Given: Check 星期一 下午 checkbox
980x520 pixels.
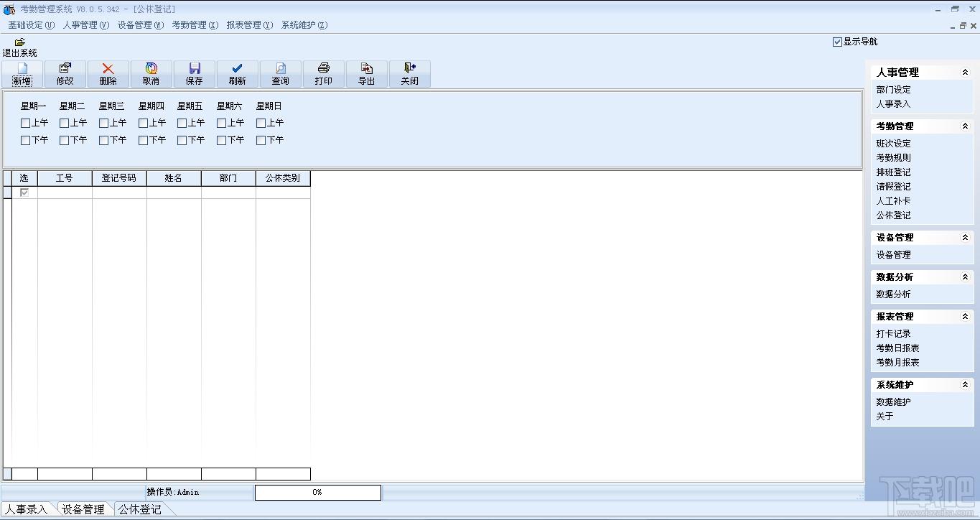Looking at the screenshot, I should [26, 140].
